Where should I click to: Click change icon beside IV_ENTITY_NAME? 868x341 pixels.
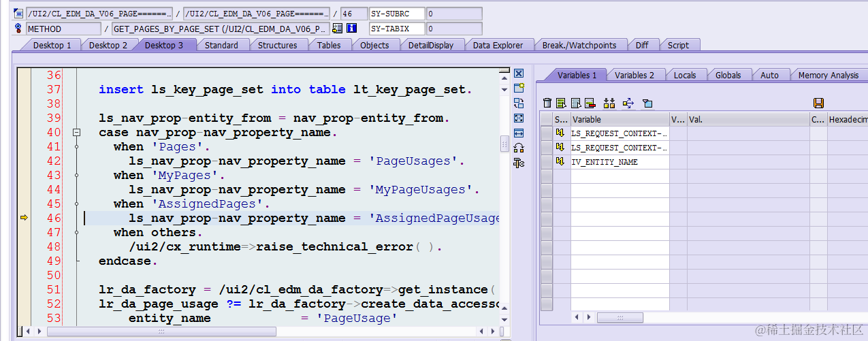[561, 162]
